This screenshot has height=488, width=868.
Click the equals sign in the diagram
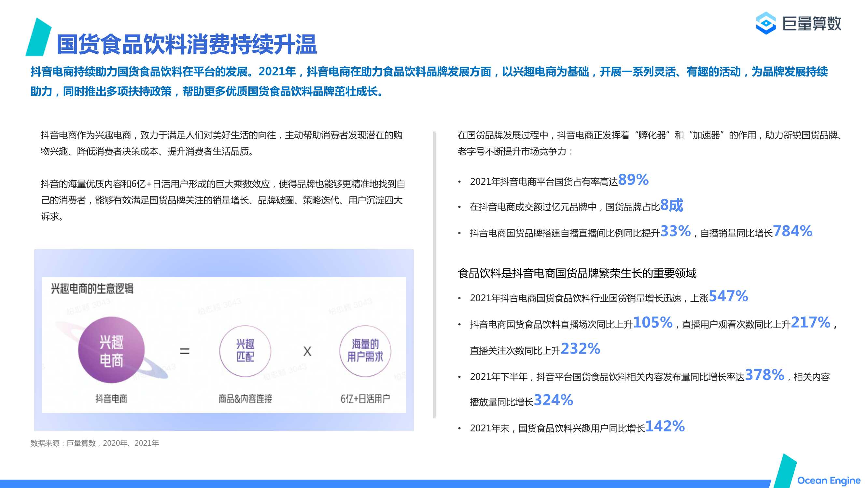point(184,351)
